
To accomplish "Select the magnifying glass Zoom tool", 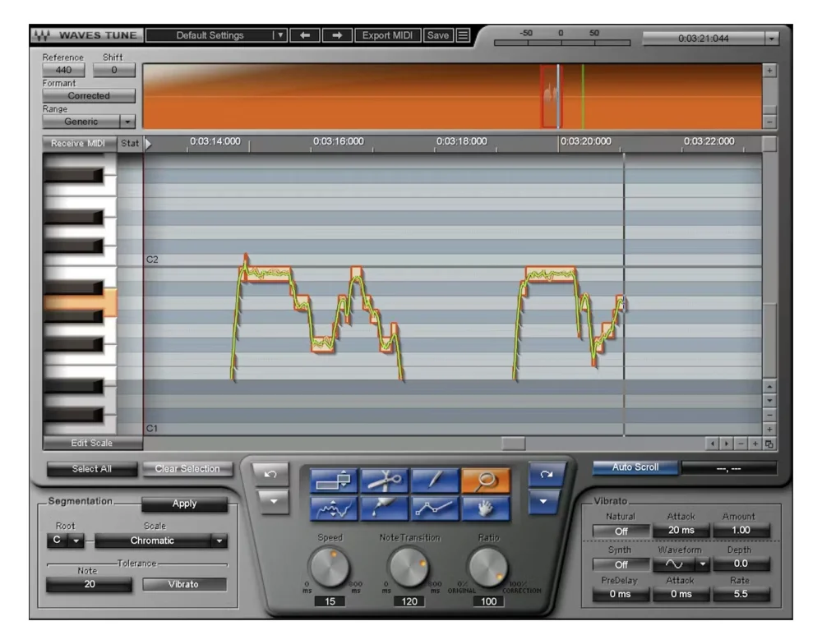I will pos(485,480).
